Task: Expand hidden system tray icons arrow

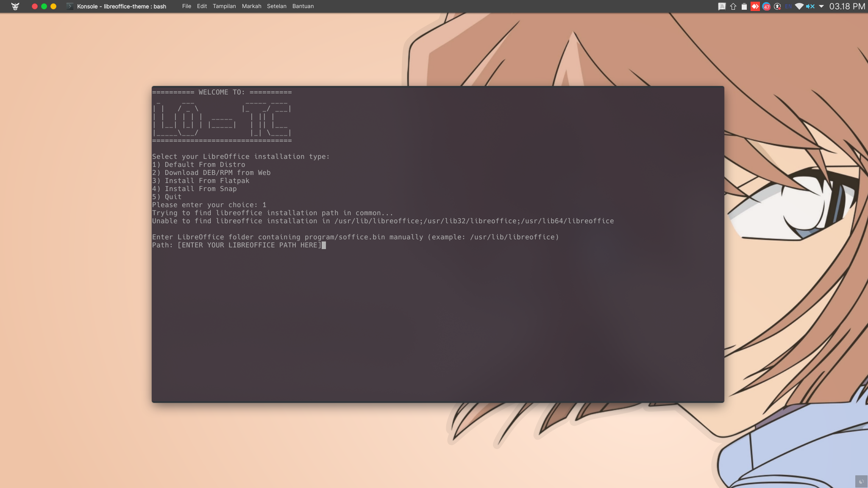Action: click(821, 6)
